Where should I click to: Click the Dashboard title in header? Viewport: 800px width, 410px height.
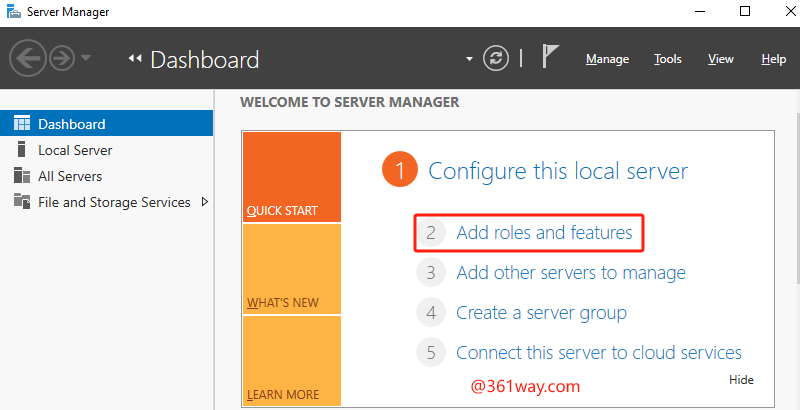pyautogui.click(x=205, y=59)
